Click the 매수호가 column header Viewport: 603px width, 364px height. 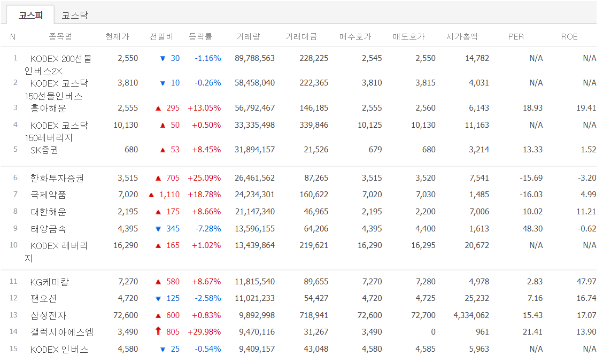[x=355, y=36]
